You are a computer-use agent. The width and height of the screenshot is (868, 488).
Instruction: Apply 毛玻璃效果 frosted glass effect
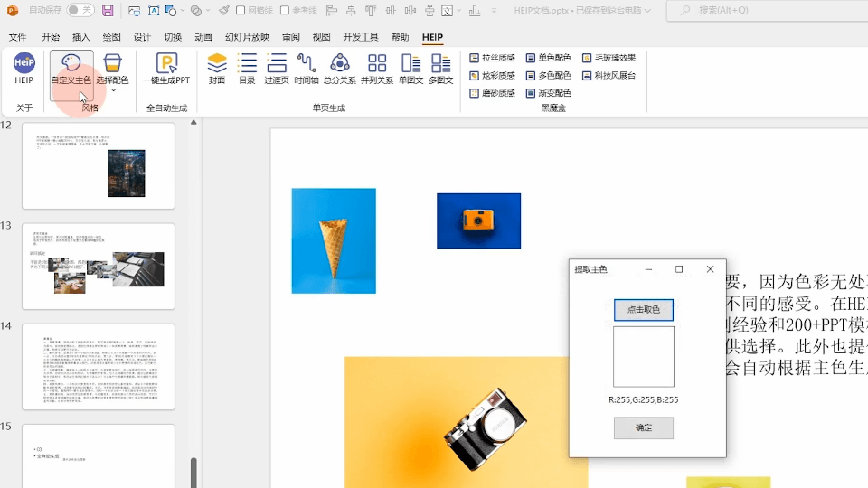pos(609,58)
